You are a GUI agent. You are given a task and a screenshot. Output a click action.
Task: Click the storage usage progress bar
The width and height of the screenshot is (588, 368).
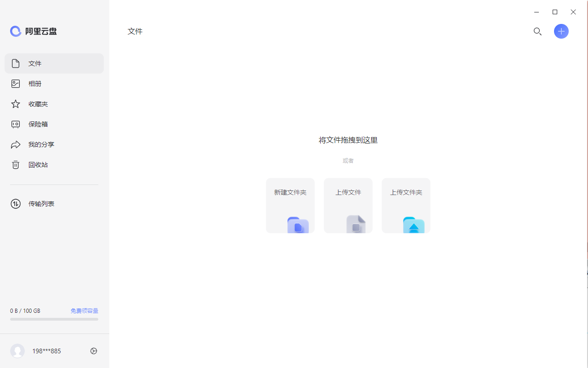(x=54, y=319)
